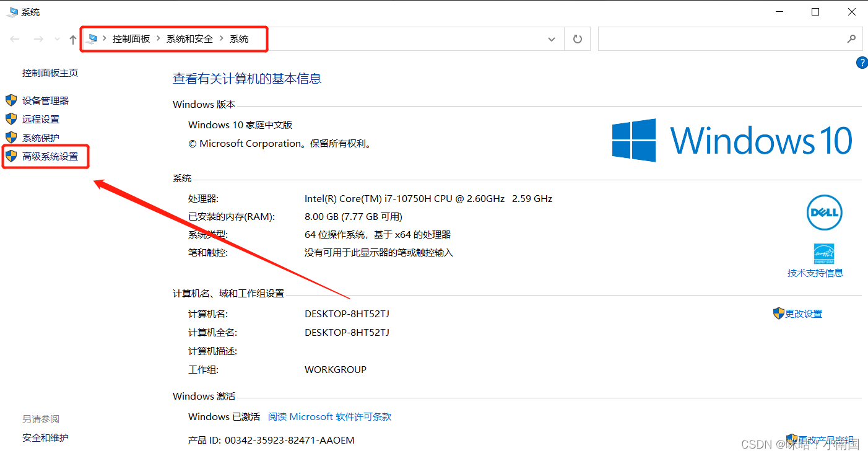The width and height of the screenshot is (868, 456).
Task: Maximize the system window
Action: [815, 12]
